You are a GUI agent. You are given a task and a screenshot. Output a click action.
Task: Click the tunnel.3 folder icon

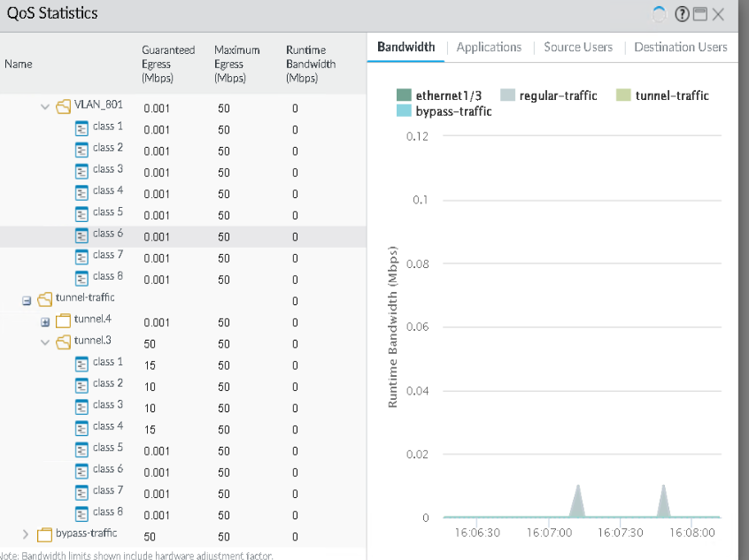click(x=64, y=341)
